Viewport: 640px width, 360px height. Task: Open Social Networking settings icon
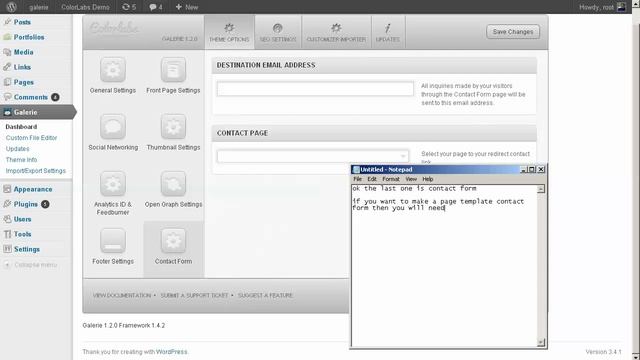point(113,127)
